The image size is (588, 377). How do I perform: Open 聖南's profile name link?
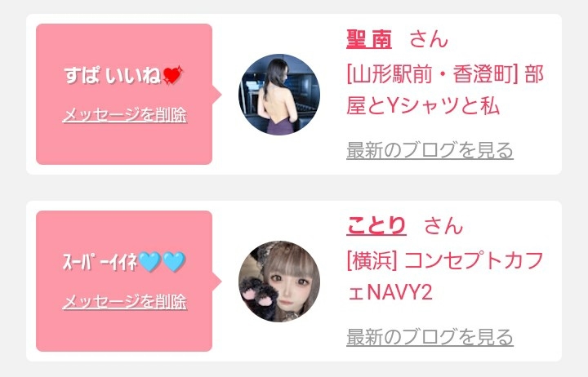pyautogui.click(x=369, y=39)
